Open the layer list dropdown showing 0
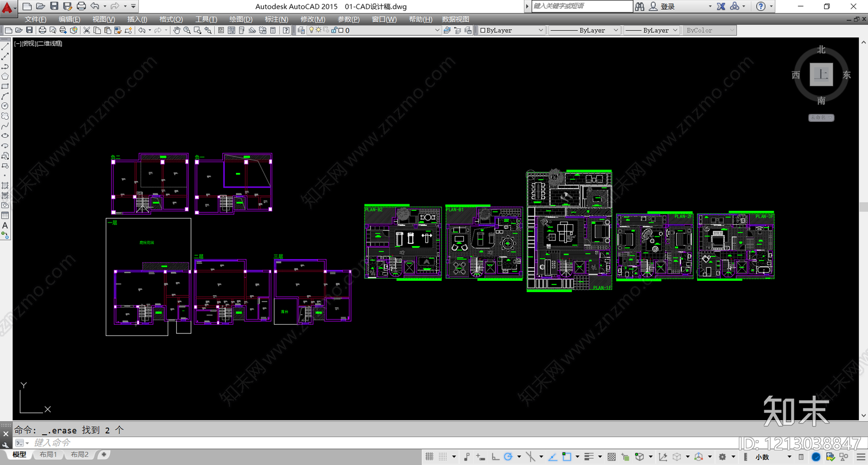 coord(374,30)
